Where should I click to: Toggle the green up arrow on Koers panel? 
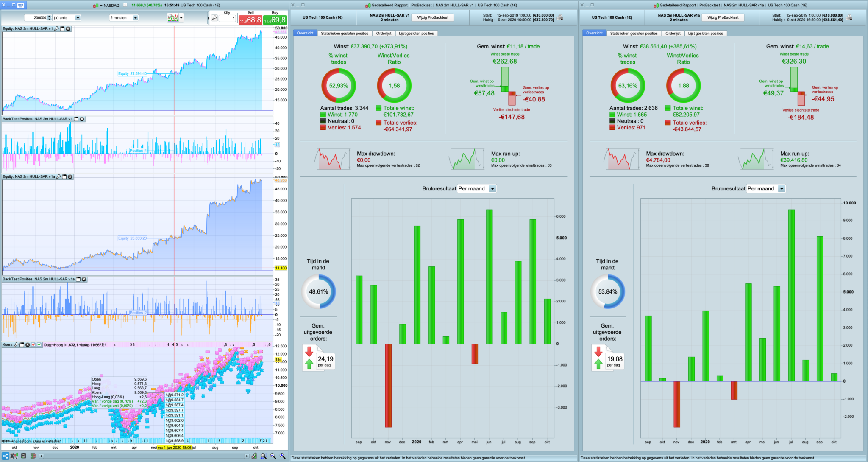(39, 345)
